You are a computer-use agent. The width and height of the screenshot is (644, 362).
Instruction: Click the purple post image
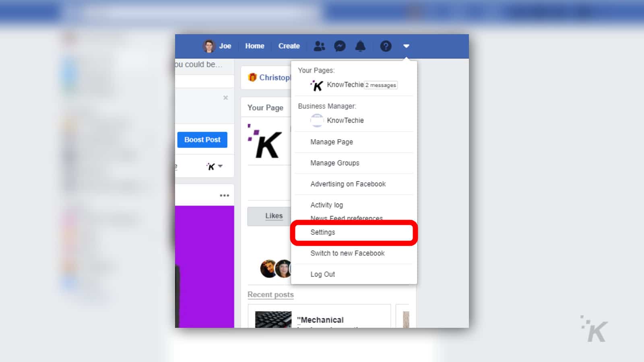(204, 267)
